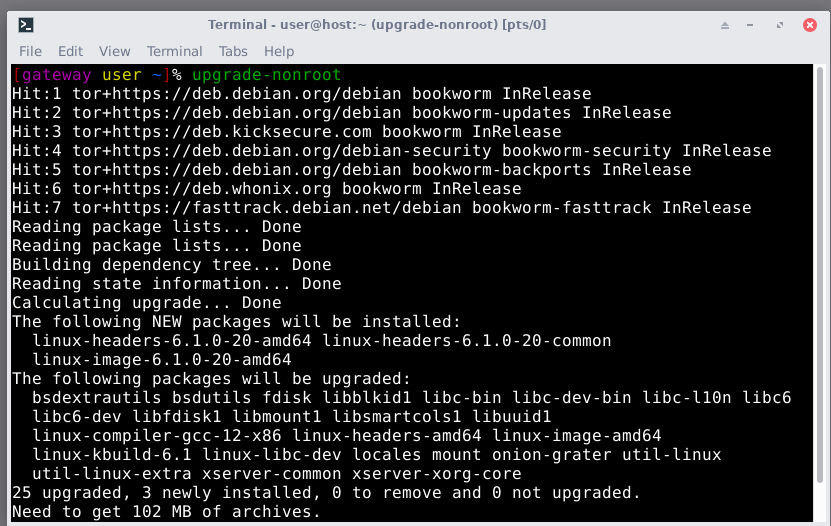This screenshot has height=526, width=831.
Task: Open the View menu
Action: pos(114,51)
